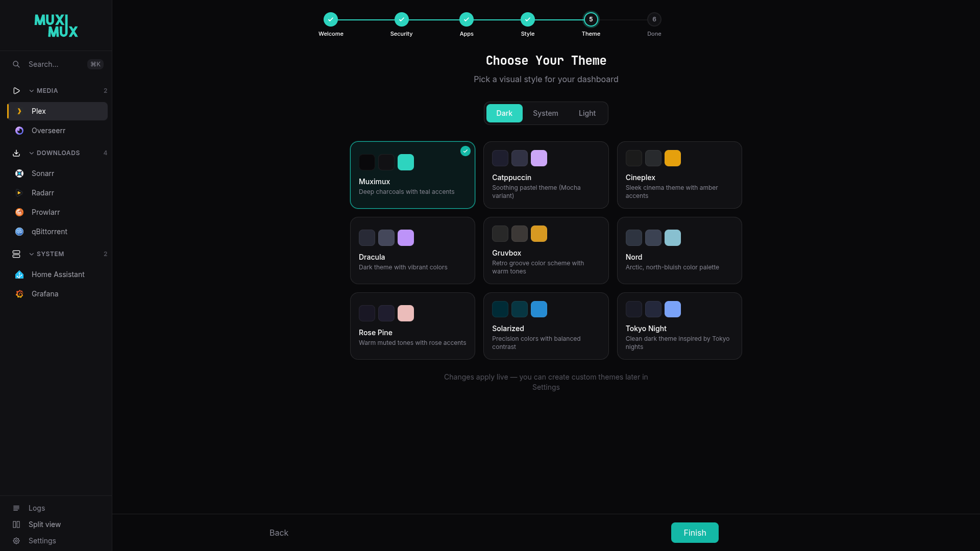Click the Back button
Screen dimensions: 980x551
pyautogui.click(x=279, y=533)
